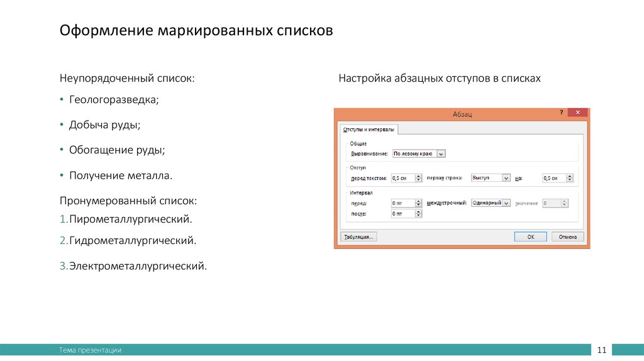644x361 pixels.
Task: Click the Табуляция... button
Action: click(358, 237)
